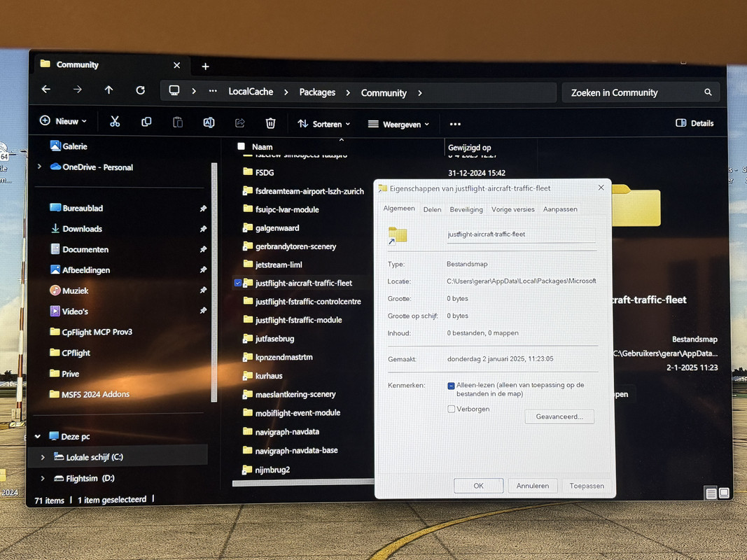Switch to the details list view icon

point(711,493)
